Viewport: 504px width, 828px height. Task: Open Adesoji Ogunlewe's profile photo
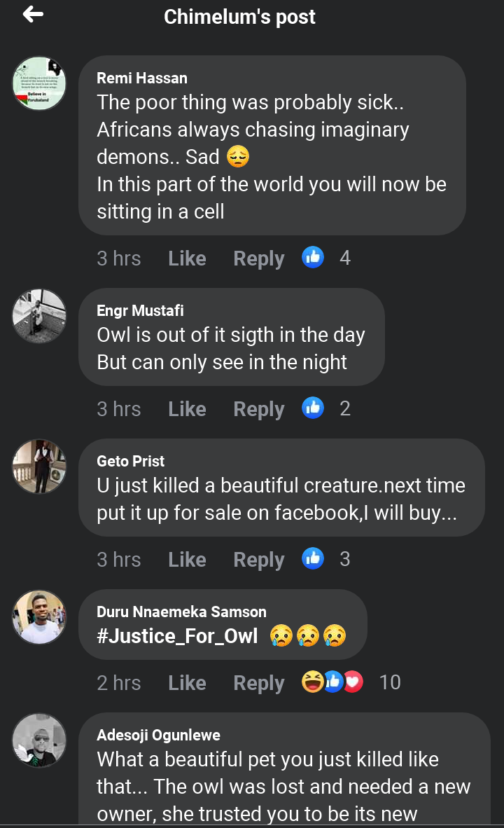[x=39, y=740]
